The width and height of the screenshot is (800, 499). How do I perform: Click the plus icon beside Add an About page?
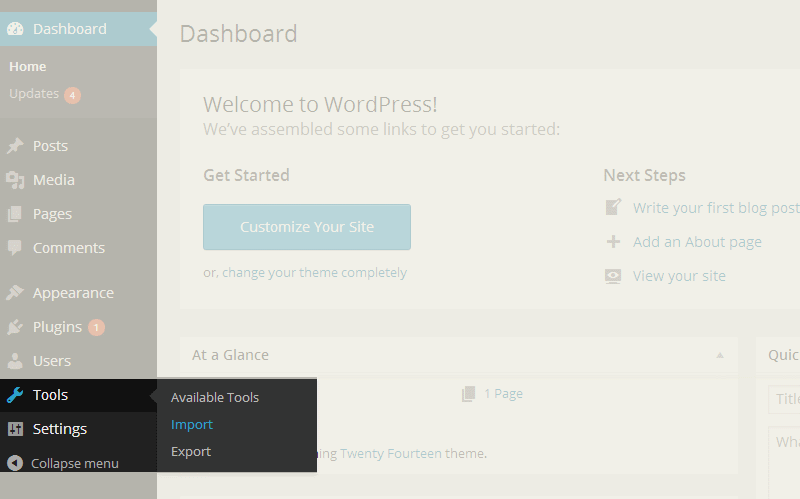tap(613, 241)
